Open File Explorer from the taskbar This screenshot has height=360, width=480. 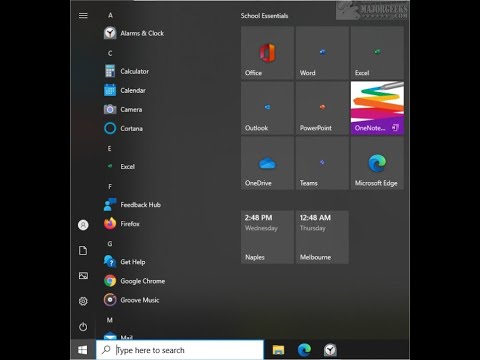278,350
